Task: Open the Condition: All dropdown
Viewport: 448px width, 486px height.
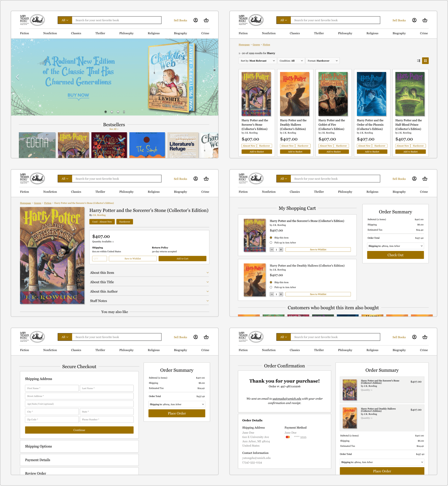Action: (x=291, y=61)
